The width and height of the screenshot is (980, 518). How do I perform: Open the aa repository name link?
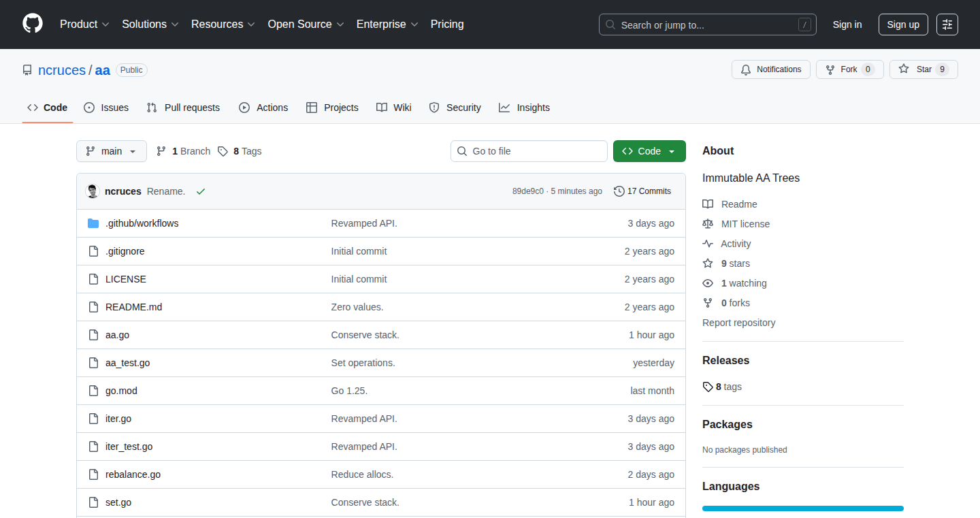(102, 70)
